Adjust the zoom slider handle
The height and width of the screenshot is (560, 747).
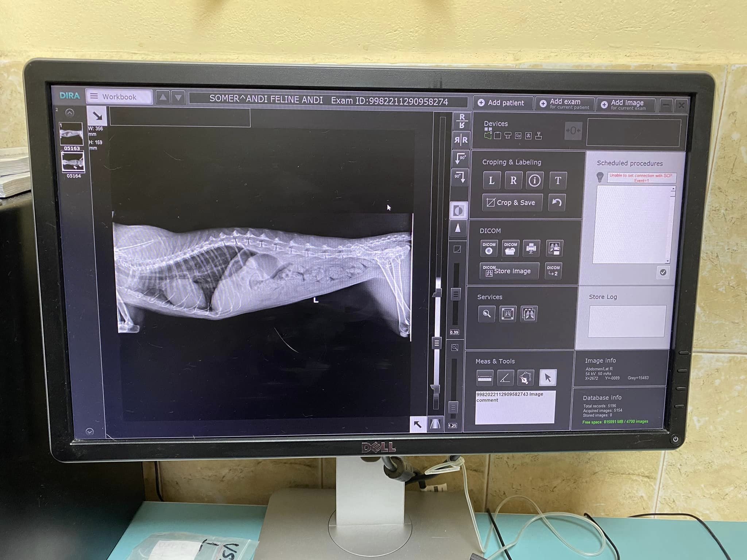[x=453, y=407]
